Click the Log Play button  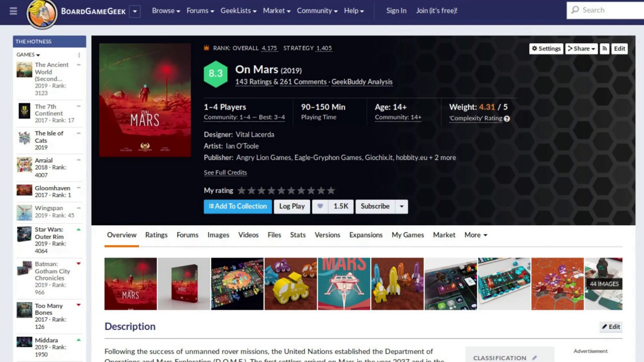pos(292,206)
